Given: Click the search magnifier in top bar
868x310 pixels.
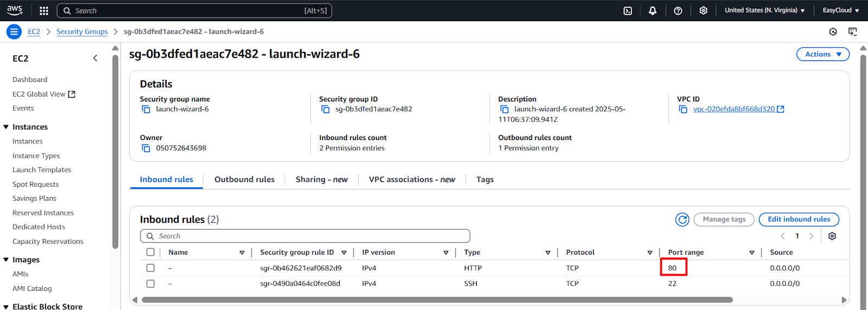Looking at the screenshot, I should coord(67,11).
